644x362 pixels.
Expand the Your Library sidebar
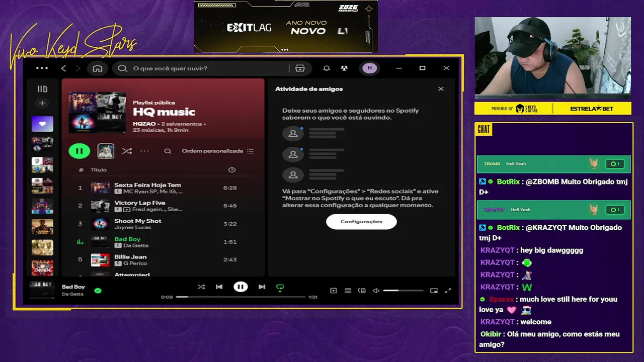tap(42, 89)
